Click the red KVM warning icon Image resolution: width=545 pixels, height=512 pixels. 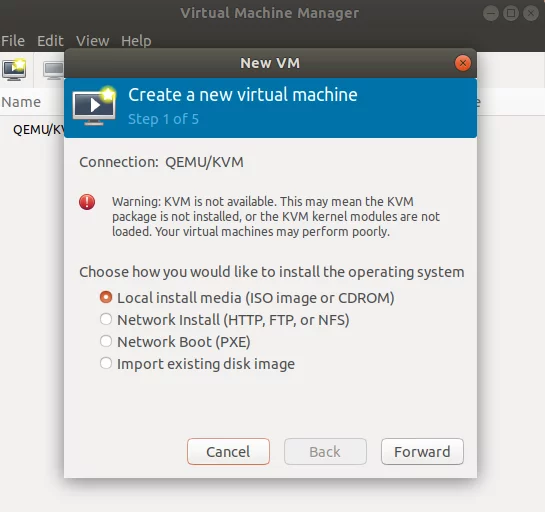pyautogui.click(x=87, y=202)
